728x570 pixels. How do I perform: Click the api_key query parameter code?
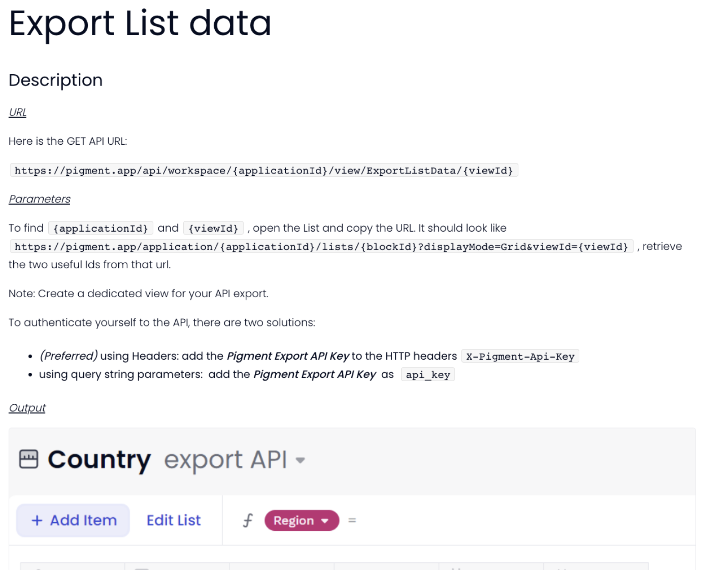coord(427,375)
